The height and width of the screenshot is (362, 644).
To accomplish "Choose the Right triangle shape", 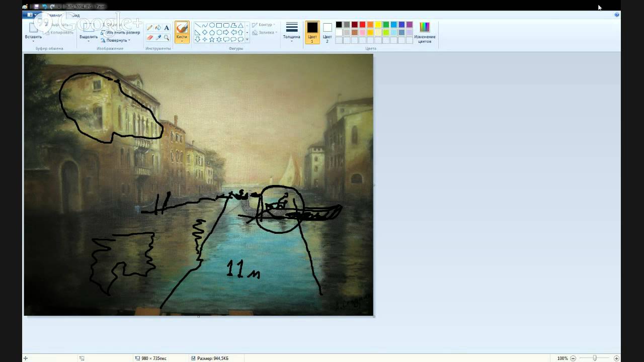I will pos(198,32).
